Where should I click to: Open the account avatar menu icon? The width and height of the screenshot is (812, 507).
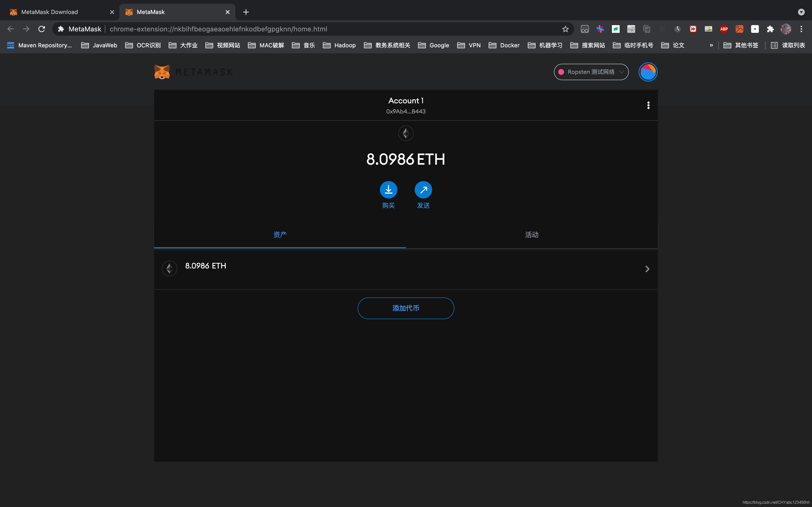(648, 72)
